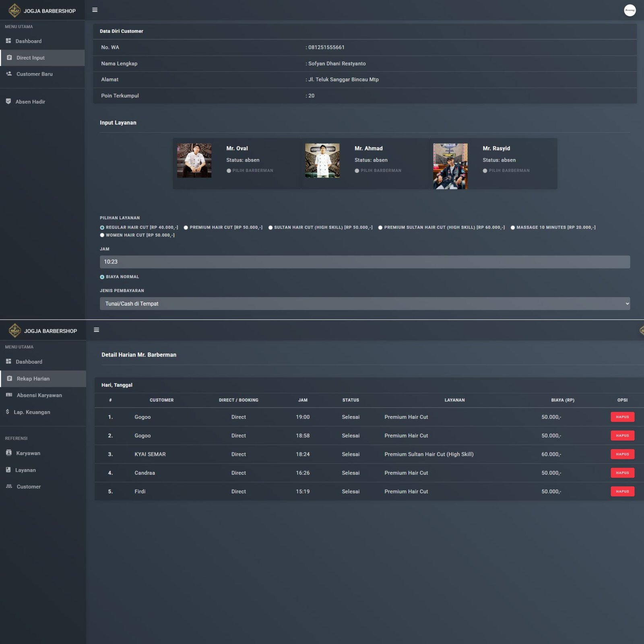Click the Customer Baru person icon
Screen dimensions: 644x644
point(9,74)
